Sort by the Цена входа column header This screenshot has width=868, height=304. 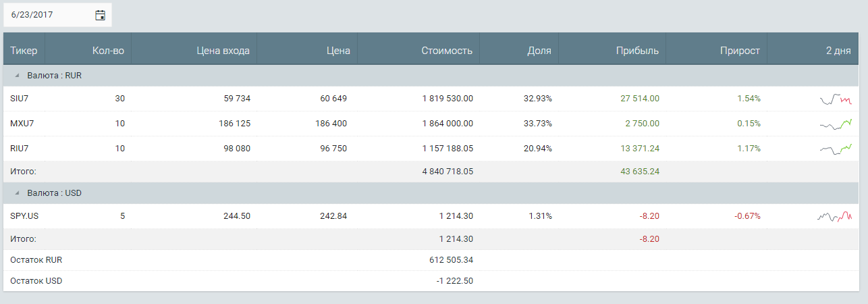(x=194, y=51)
